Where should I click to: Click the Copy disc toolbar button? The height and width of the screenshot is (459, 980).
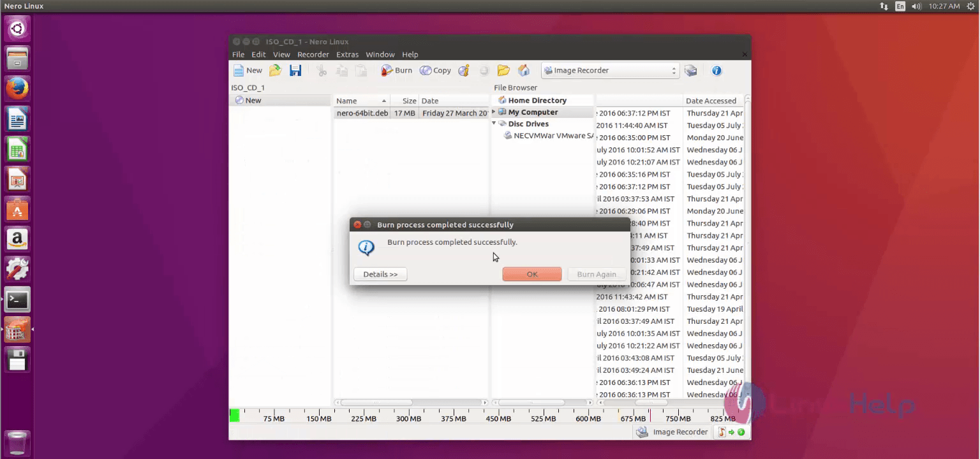(x=435, y=71)
